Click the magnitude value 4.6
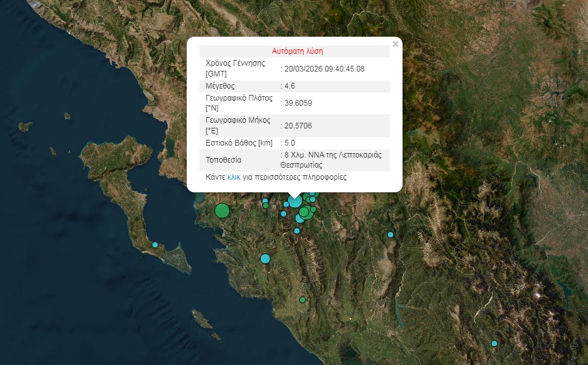The image size is (588, 365). point(290,85)
